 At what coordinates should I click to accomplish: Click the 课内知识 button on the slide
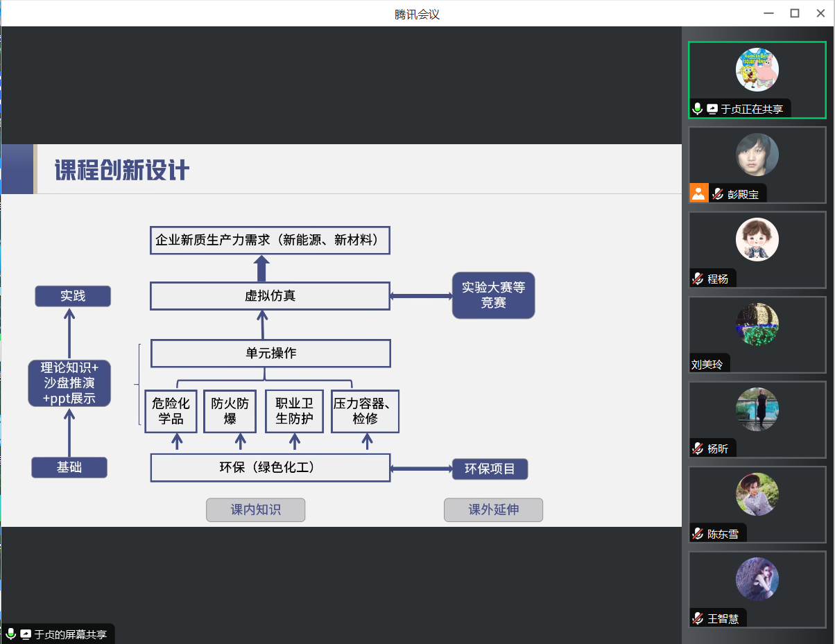(x=255, y=510)
